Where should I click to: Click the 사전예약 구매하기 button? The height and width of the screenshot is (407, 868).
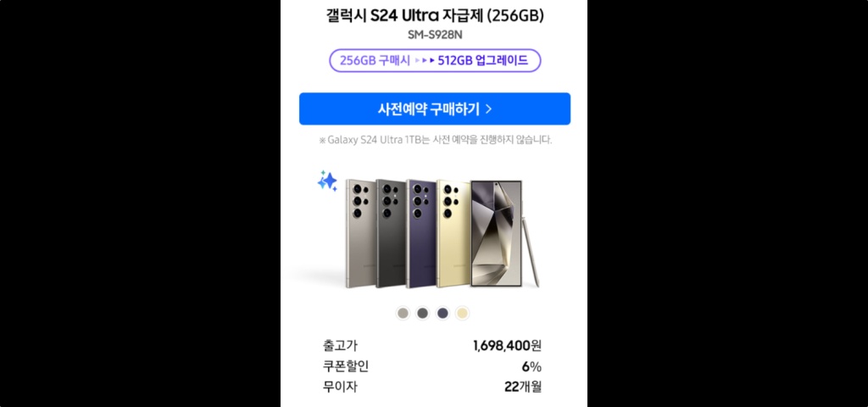(435, 109)
